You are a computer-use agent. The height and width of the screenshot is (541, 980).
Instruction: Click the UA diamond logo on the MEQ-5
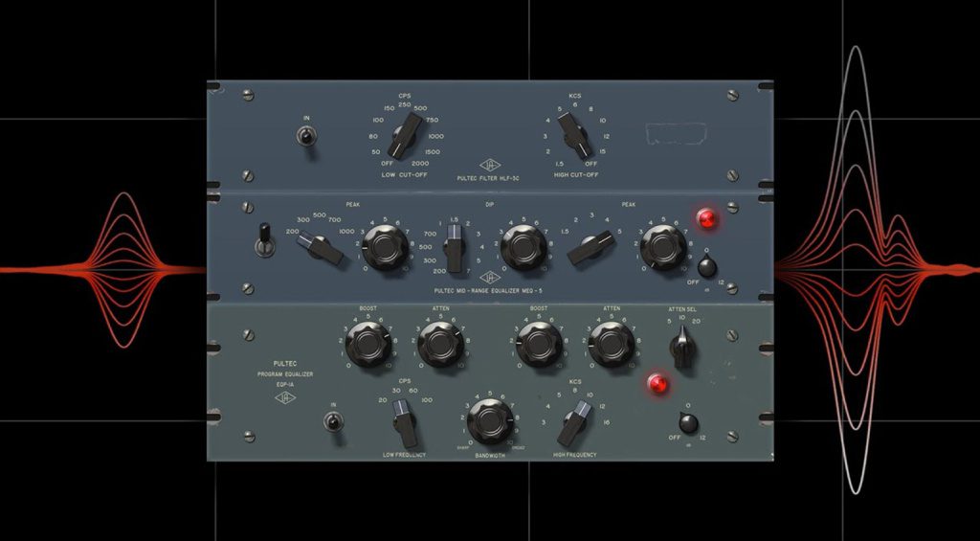[489, 278]
